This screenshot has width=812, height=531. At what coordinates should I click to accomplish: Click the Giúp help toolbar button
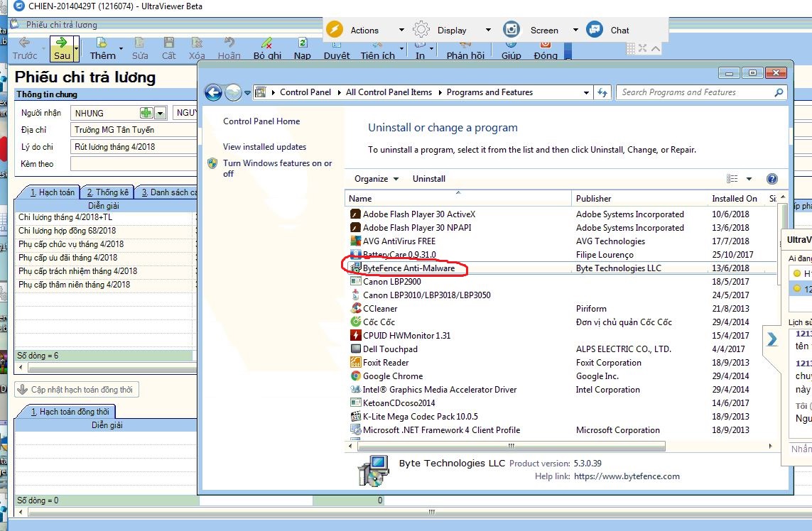click(511, 50)
